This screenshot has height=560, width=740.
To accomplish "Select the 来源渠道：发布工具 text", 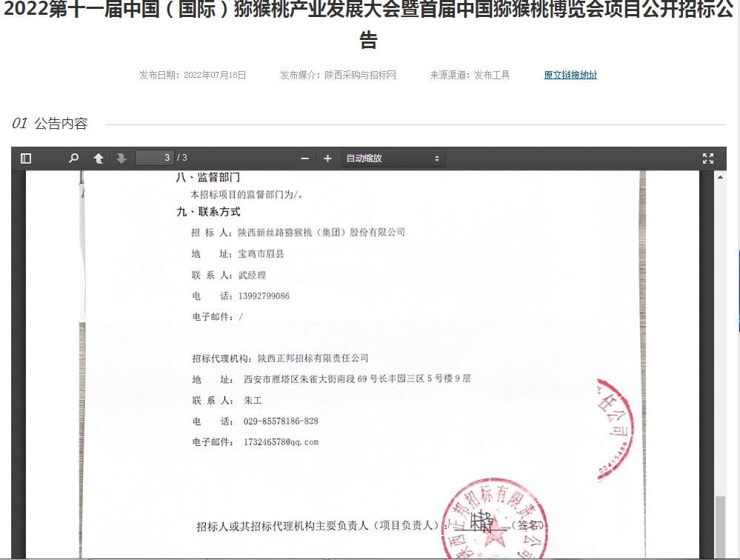I will (x=470, y=75).
